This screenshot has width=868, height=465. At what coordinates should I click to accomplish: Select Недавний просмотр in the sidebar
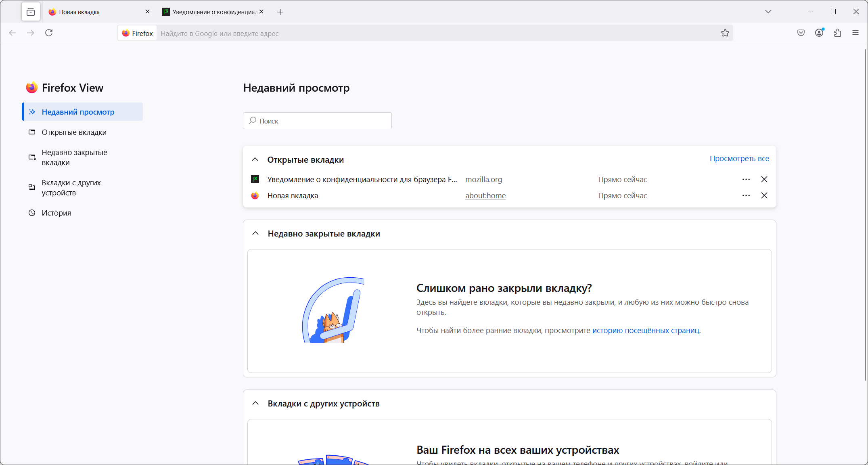point(82,112)
